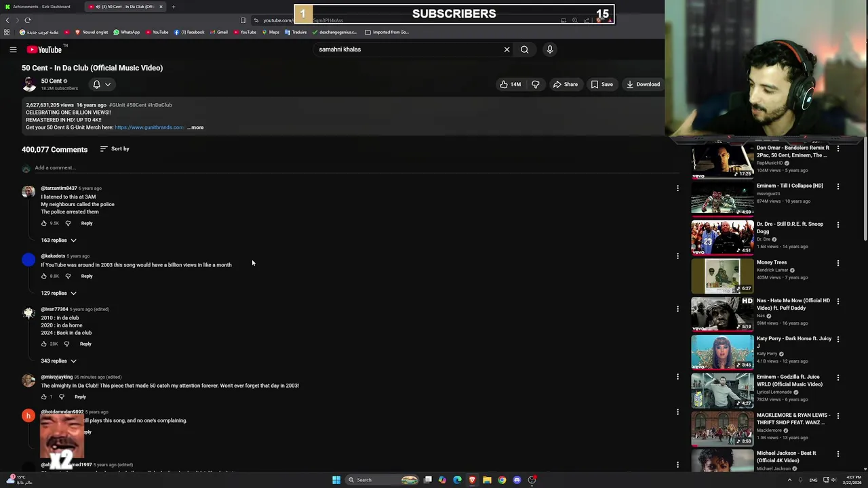Like the comment by @kakadots
Image resolution: width=868 pixels, height=488 pixels.
click(x=44, y=277)
